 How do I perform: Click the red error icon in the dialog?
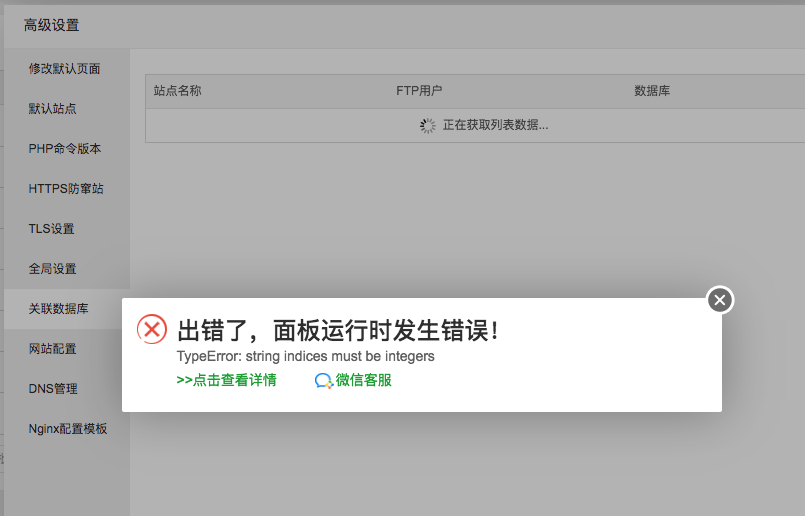[152, 329]
